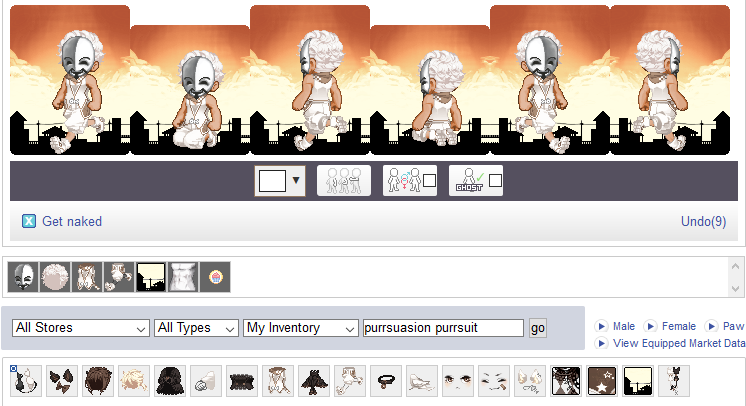Equip the white draped outfit inventory item
The width and height of the screenshot is (746, 406).
tap(278, 381)
